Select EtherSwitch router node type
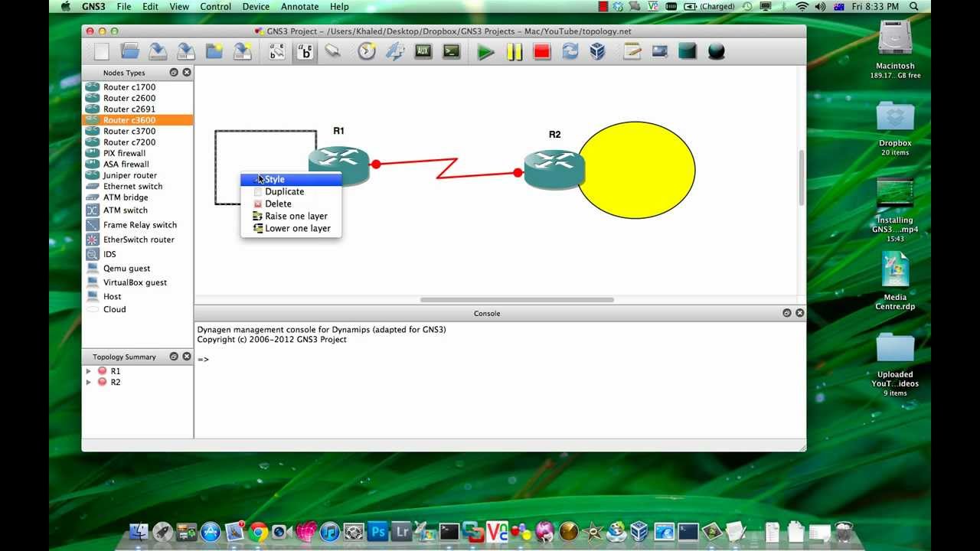980x551 pixels. pyautogui.click(x=138, y=240)
